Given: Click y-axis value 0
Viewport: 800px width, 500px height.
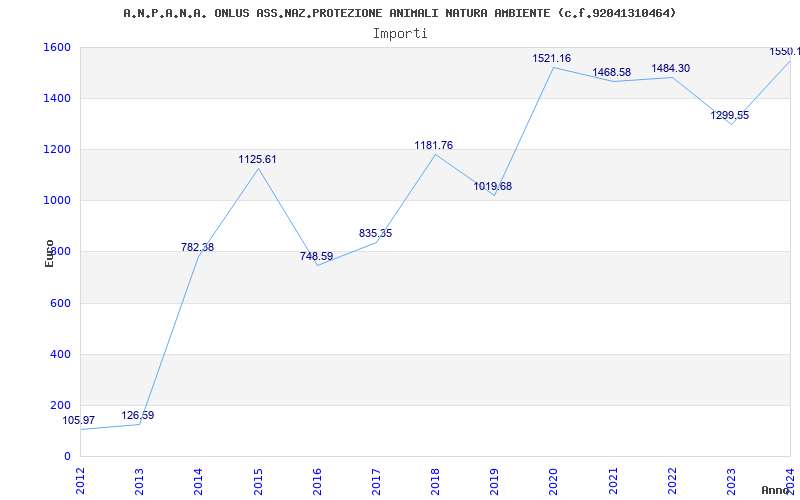Looking at the screenshot, I should pos(67,457).
